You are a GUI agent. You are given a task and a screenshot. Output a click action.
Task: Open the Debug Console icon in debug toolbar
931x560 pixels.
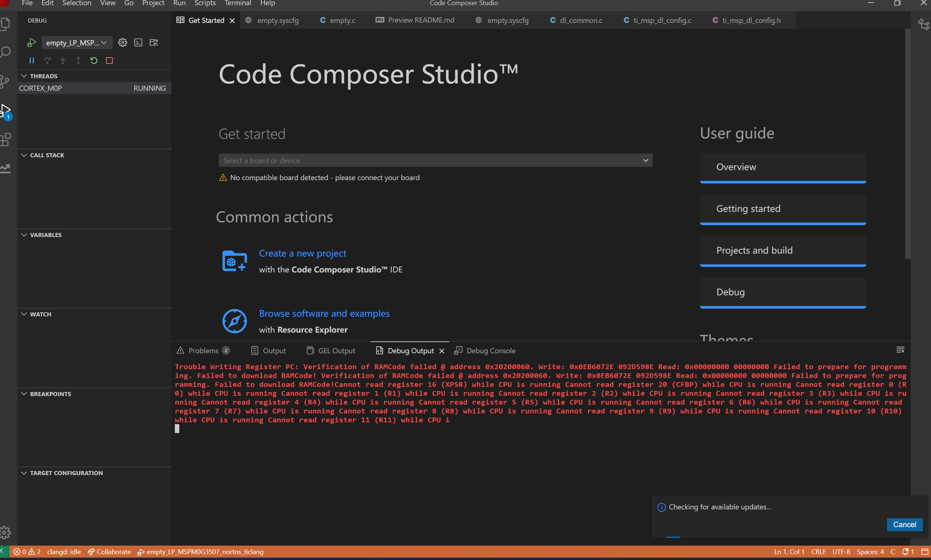coord(138,43)
